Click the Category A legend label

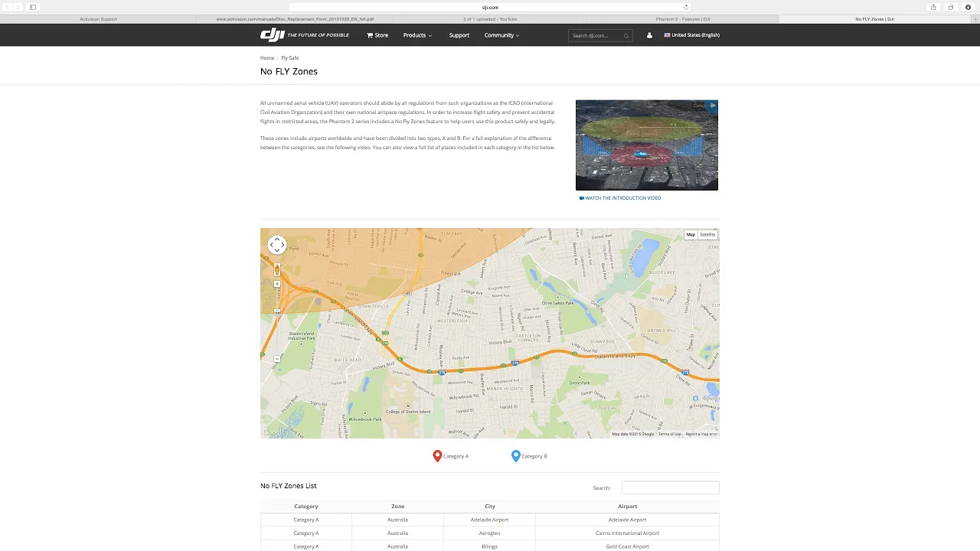click(x=456, y=456)
